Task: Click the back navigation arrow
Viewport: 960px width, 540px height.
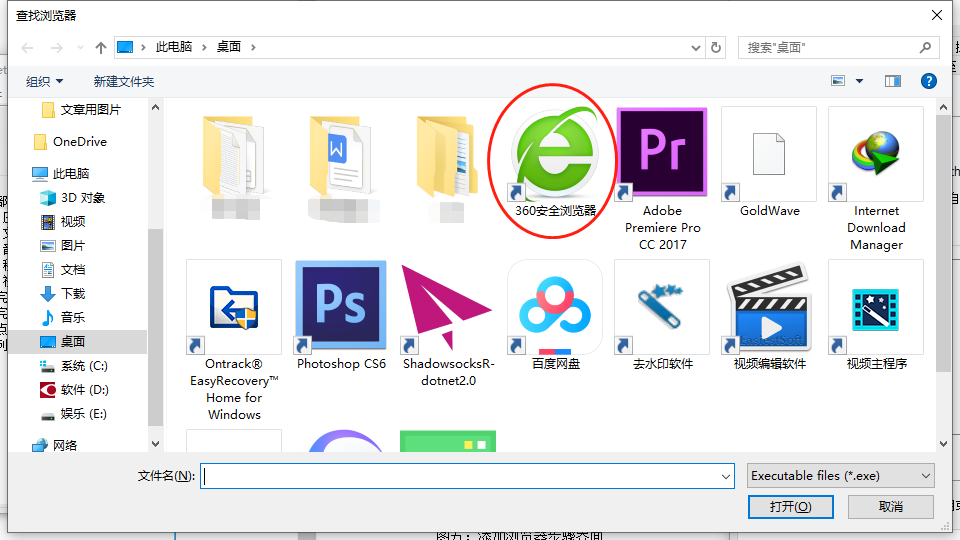Action: tap(28, 48)
